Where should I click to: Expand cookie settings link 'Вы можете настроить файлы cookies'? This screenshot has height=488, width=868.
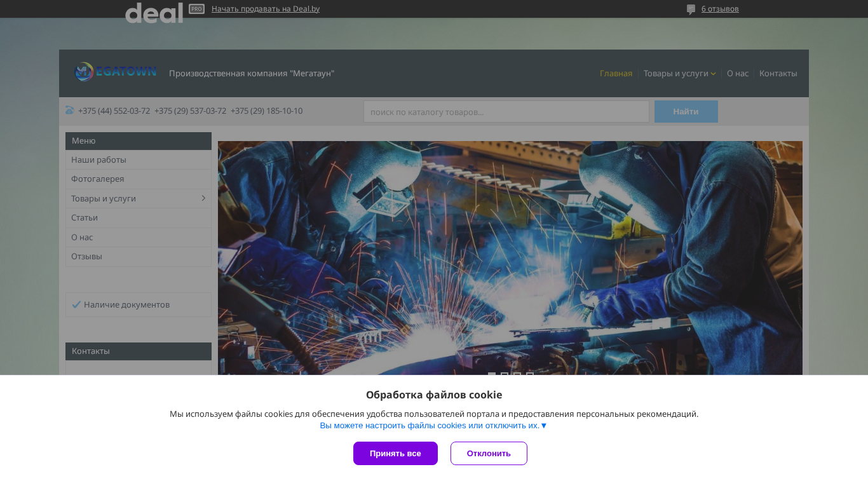click(433, 426)
